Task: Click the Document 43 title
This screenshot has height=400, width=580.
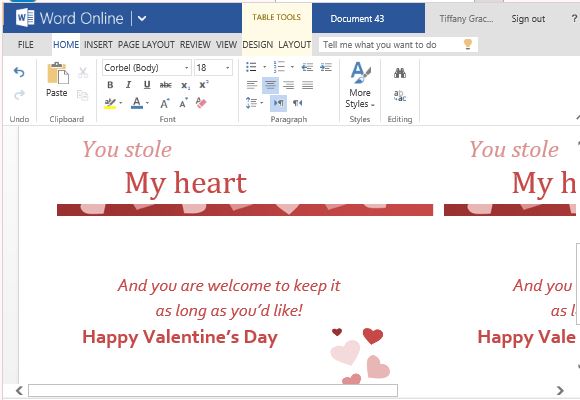Action: tap(357, 19)
